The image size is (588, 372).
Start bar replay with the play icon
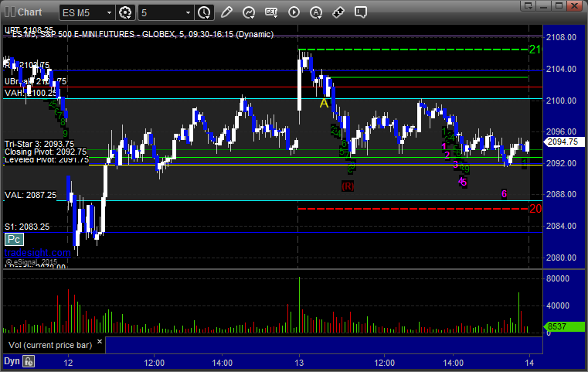tap(294, 12)
